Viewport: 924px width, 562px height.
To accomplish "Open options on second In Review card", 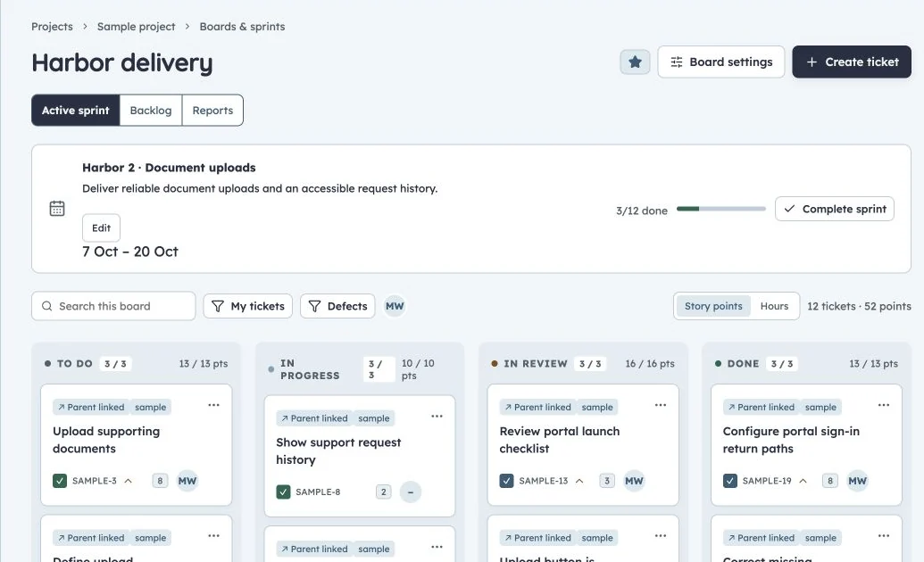I will tap(661, 536).
